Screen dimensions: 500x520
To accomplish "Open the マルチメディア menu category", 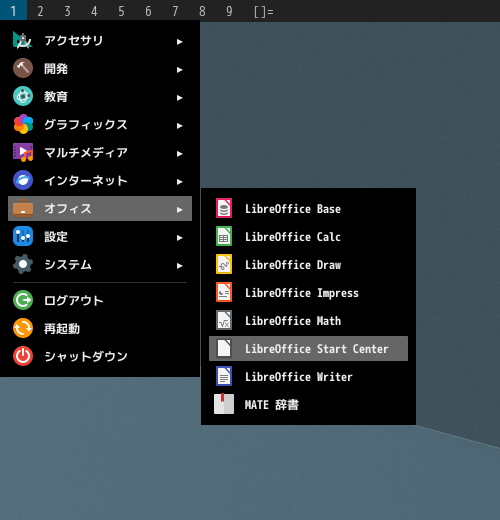I will point(100,153).
